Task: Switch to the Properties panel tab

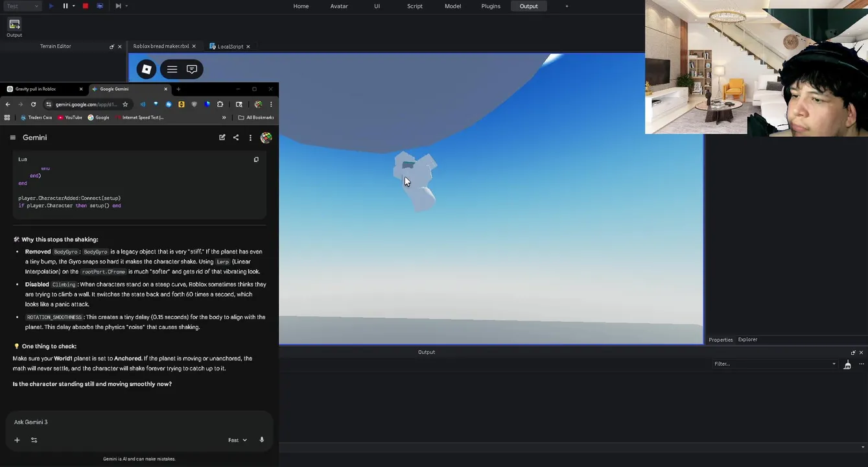Action: 720,340
